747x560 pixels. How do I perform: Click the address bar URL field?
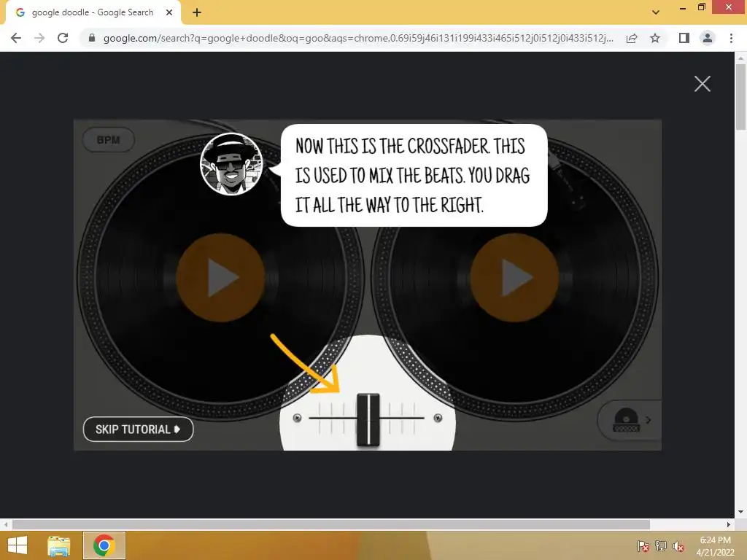[x=357, y=38]
